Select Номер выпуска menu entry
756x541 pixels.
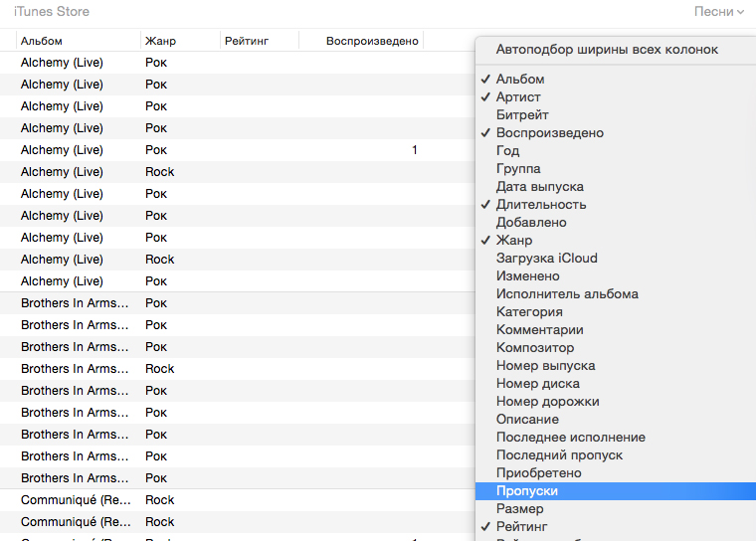616,366
